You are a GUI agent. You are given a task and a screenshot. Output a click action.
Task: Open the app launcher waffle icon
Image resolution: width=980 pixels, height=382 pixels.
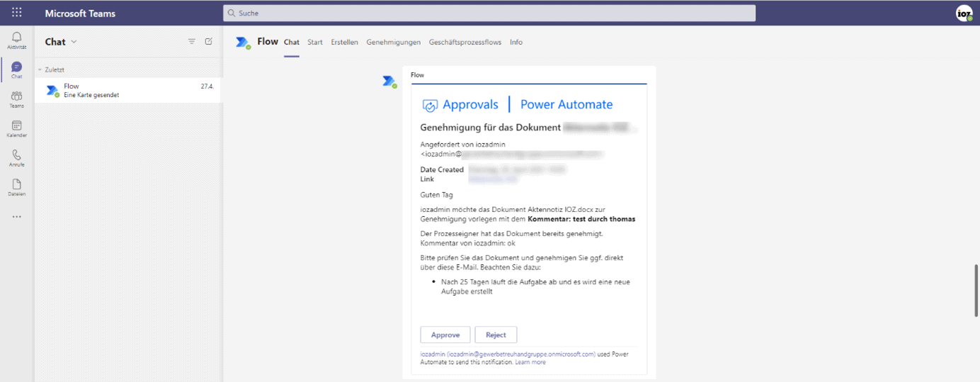[x=17, y=13]
